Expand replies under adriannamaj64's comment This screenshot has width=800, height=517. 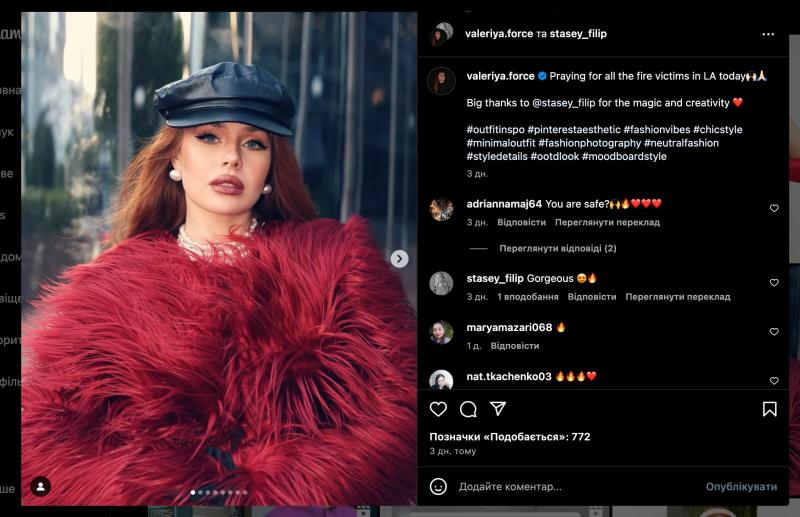pyautogui.click(x=557, y=249)
